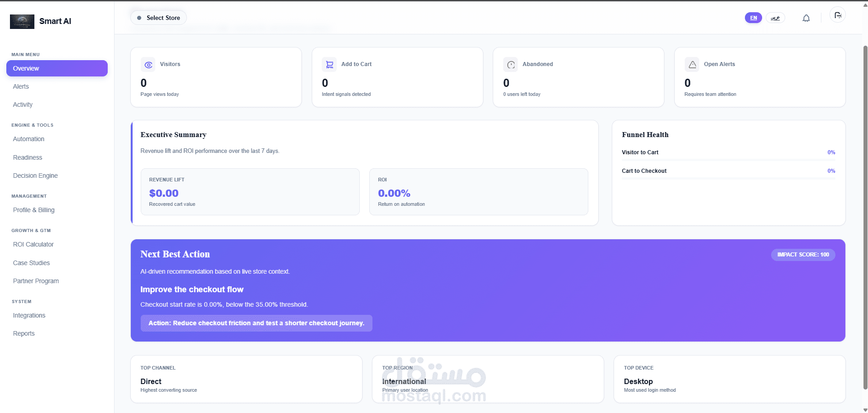Screen dimensions: 868x413
Task: Click the Smart AI brand name
Action: pos(55,21)
